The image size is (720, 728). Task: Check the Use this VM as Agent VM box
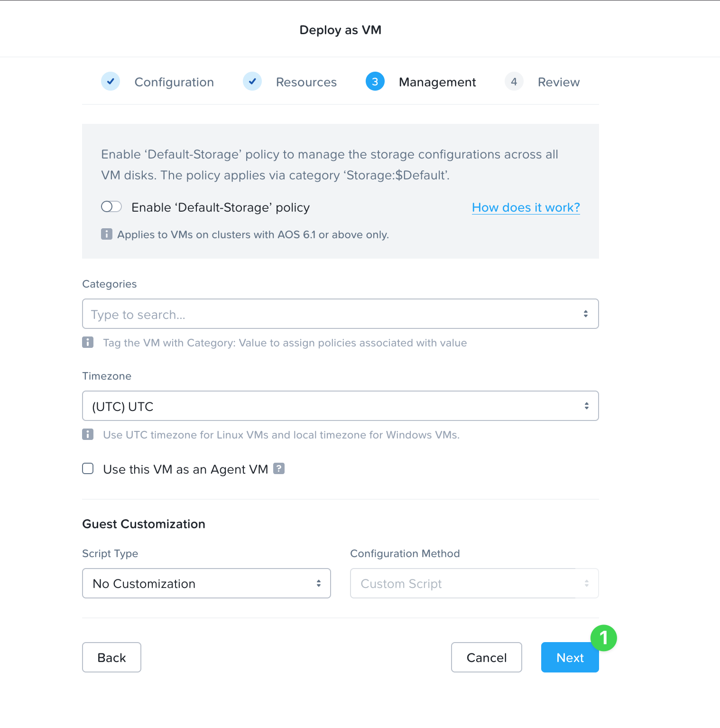click(88, 469)
